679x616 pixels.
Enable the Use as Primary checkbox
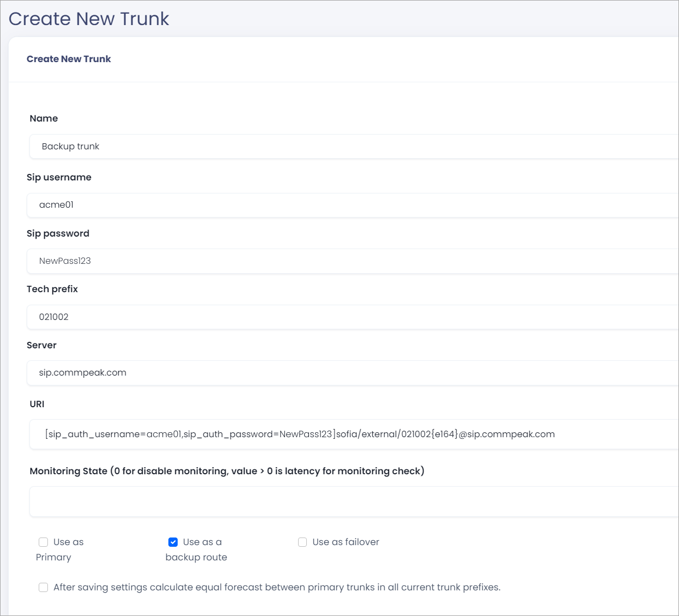tap(44, 542)
